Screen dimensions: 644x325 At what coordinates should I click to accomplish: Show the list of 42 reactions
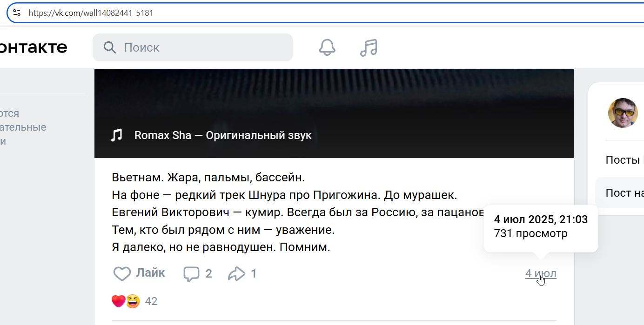(151, 301)
